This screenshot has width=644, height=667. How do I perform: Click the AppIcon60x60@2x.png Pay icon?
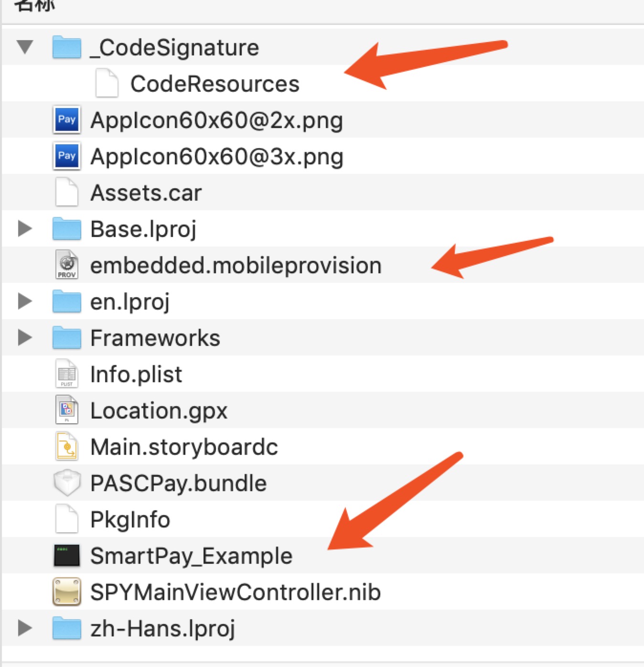tap(66, 119)
